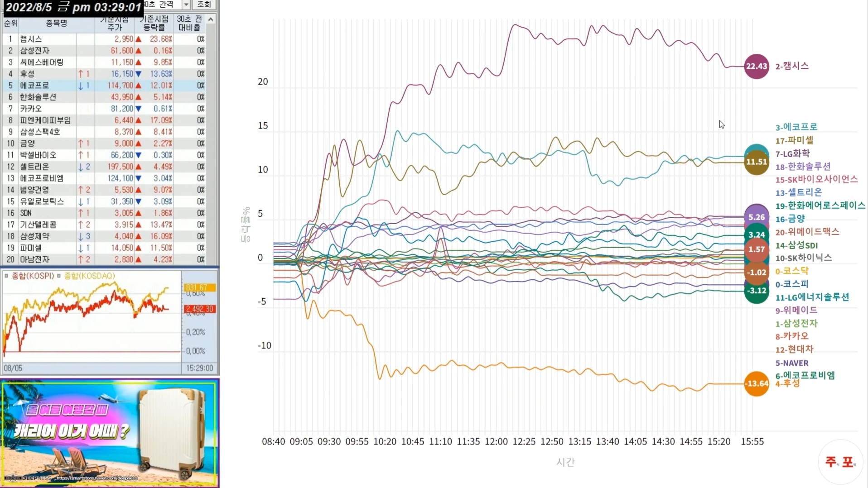Select the 유일로보틱스 table row
The width and height of the screenshot is (868, 488).
[104, 201]
